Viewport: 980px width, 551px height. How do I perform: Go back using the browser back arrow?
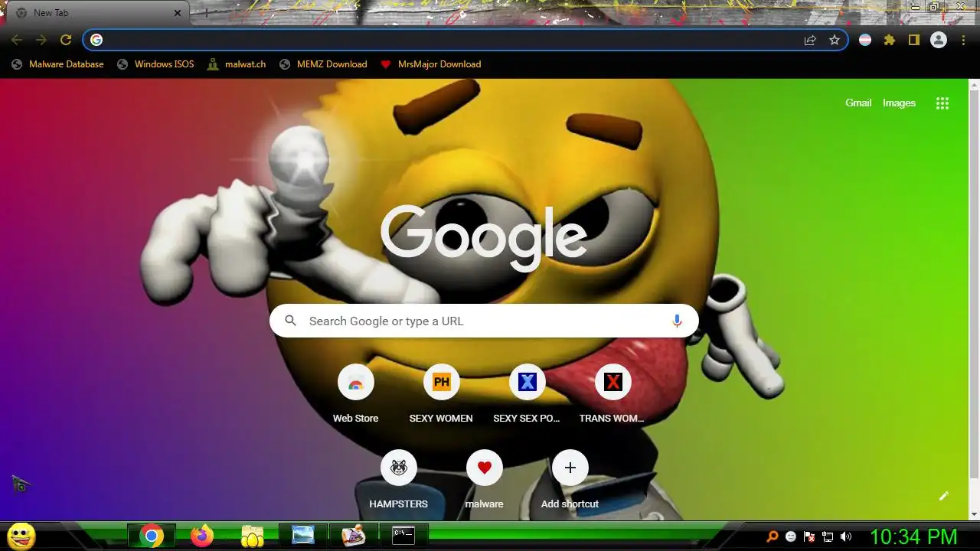(x=17, y=40)
